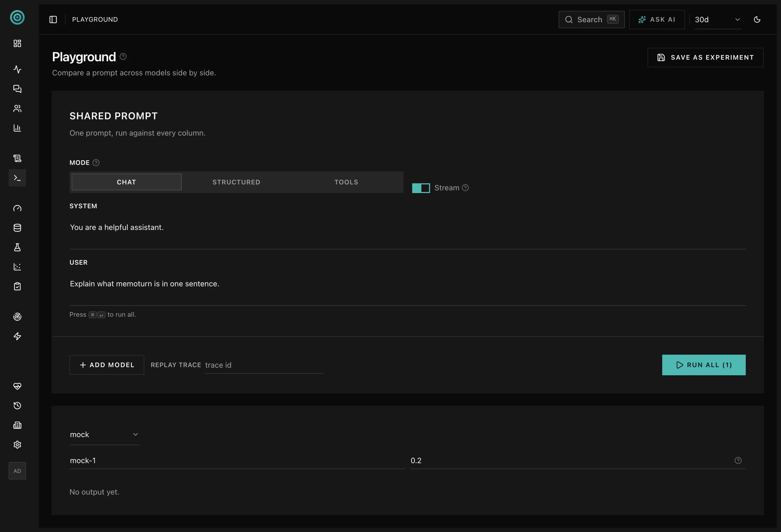Open the heart pulse health icon in the sidebar
Image resolution: width=781 pixels, height=532 pixels.
(17, 386)
